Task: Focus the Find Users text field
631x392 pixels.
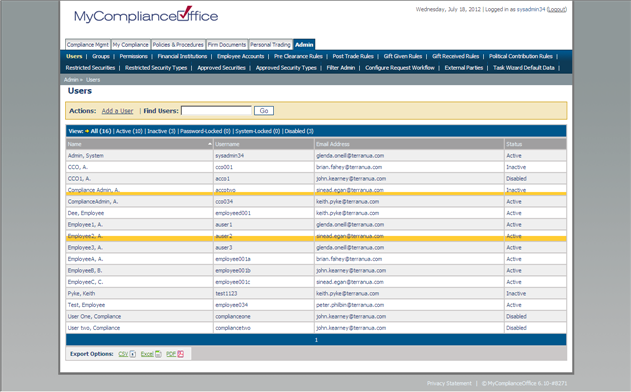Action: click(x=217, y=111)
